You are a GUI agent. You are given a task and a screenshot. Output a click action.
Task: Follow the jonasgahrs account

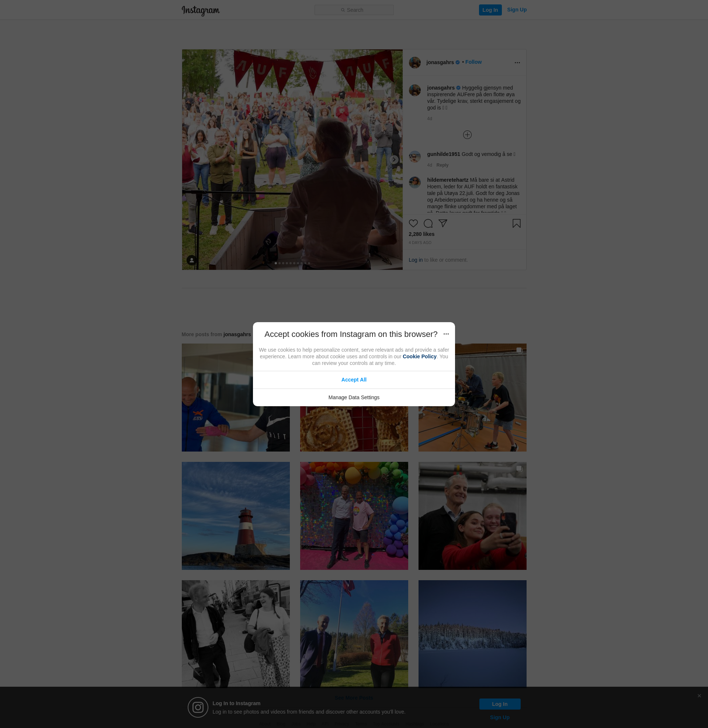[x=473, y=62]
